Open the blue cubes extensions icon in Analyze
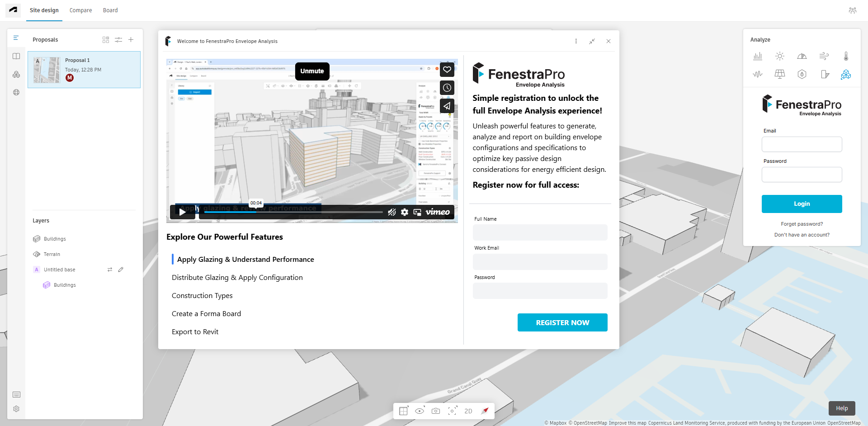This screenshot has width=868, height=426. click(x=846, y=74)
